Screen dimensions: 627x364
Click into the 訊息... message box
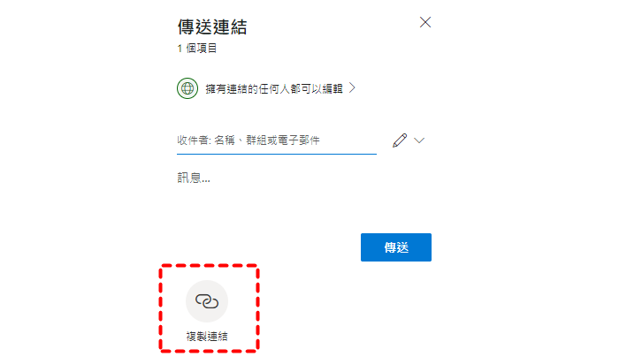coord(193,178)
